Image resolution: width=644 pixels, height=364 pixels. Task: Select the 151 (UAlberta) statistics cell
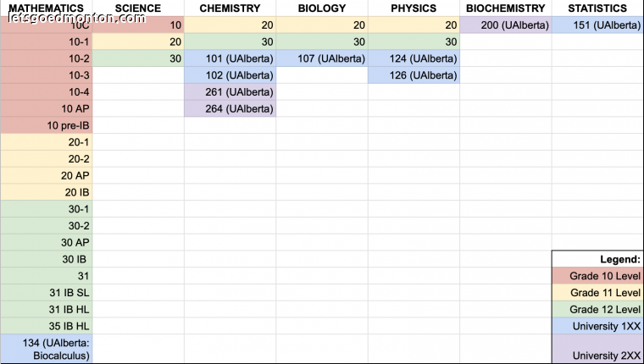pyautogui.click(x=597, y=25)
